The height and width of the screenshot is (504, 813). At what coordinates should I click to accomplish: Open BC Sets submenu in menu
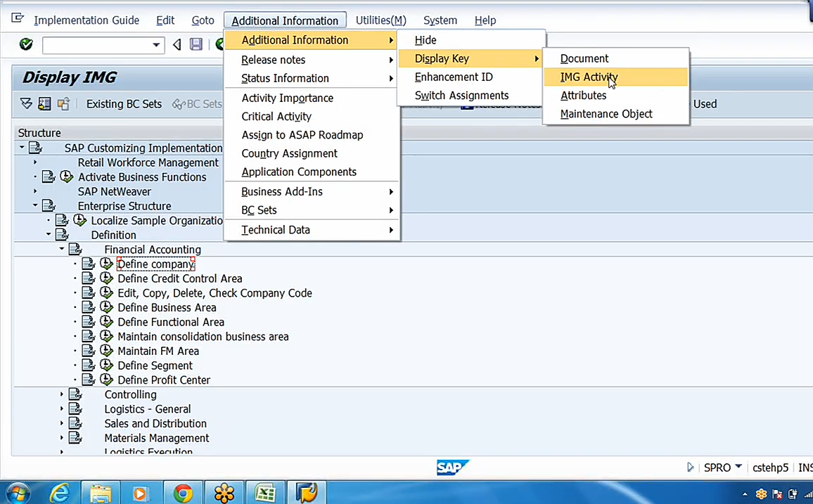click(312, 209)
